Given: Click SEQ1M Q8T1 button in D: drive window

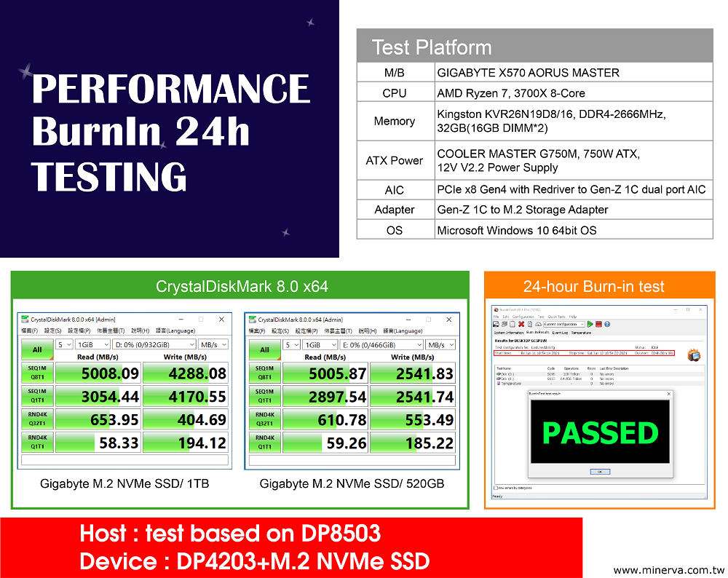Looking at the screenshot, I should [x=37, y=373].
